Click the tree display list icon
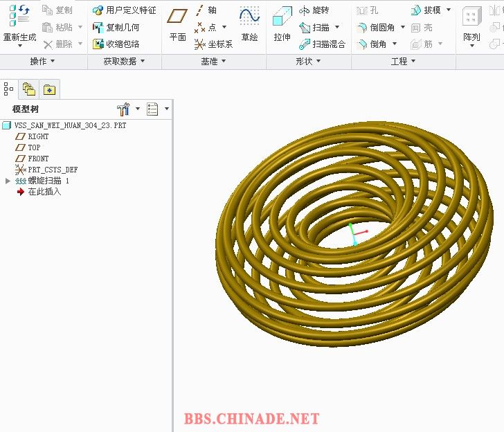 point(152,109)
